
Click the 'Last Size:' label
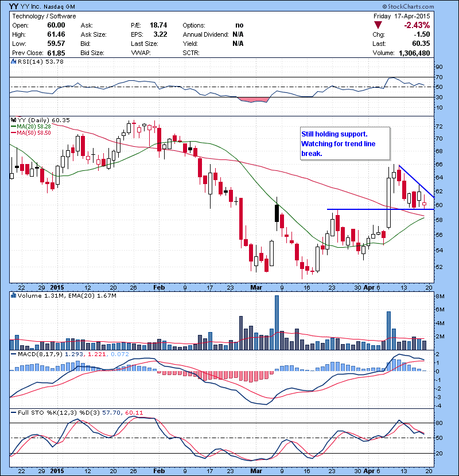coord(145,44)
